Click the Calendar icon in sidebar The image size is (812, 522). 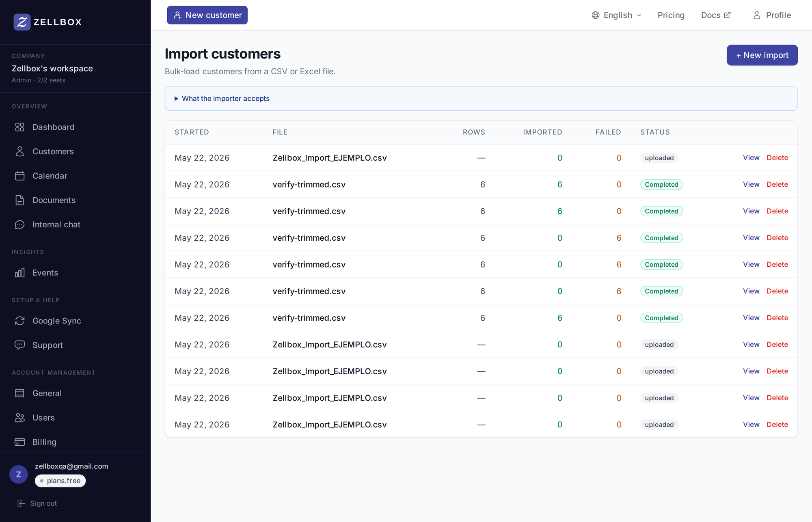[19, 176]
